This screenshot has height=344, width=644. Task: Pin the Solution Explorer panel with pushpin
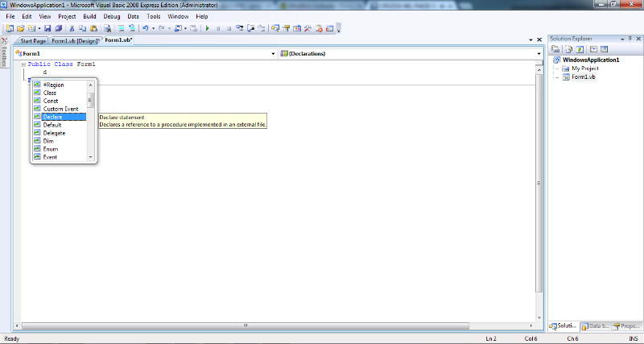(x=630, y=39)
